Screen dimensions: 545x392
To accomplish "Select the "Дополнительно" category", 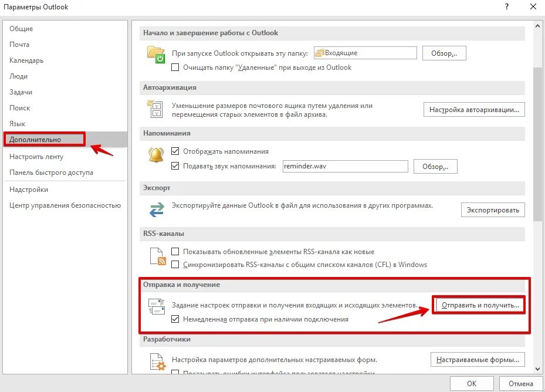I will [x=65, y=140].
